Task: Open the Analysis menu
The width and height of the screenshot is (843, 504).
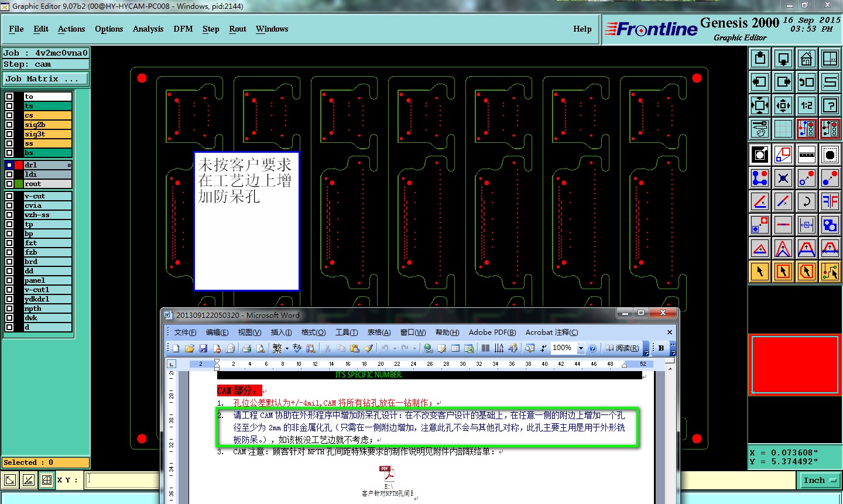Action: tap(148, 29)
